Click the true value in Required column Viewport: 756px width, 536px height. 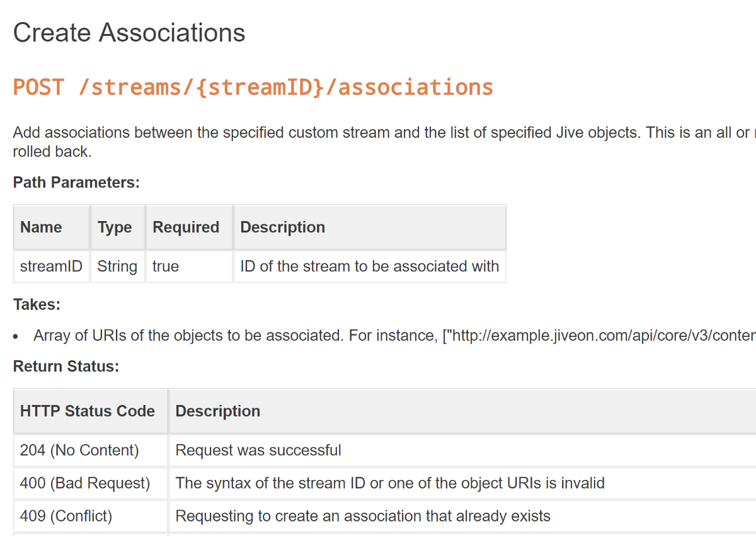click(166, 266)
